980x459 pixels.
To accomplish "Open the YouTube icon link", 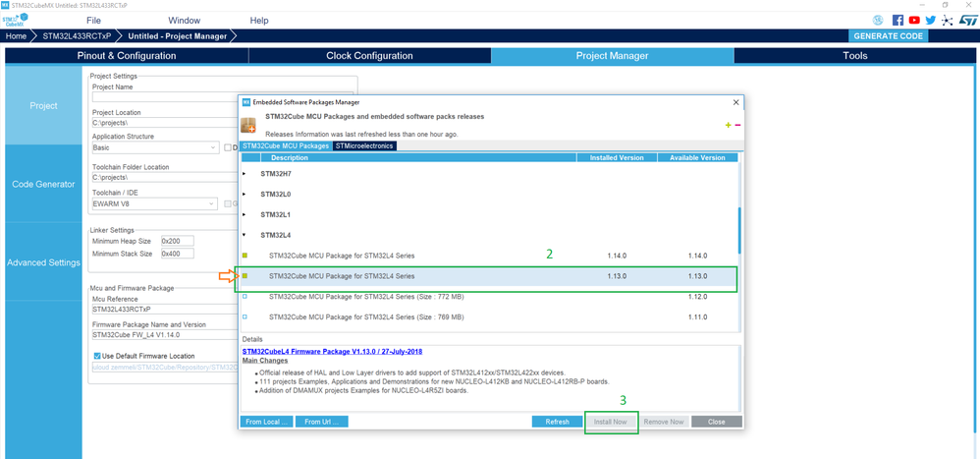I will (x=914, y=20).
